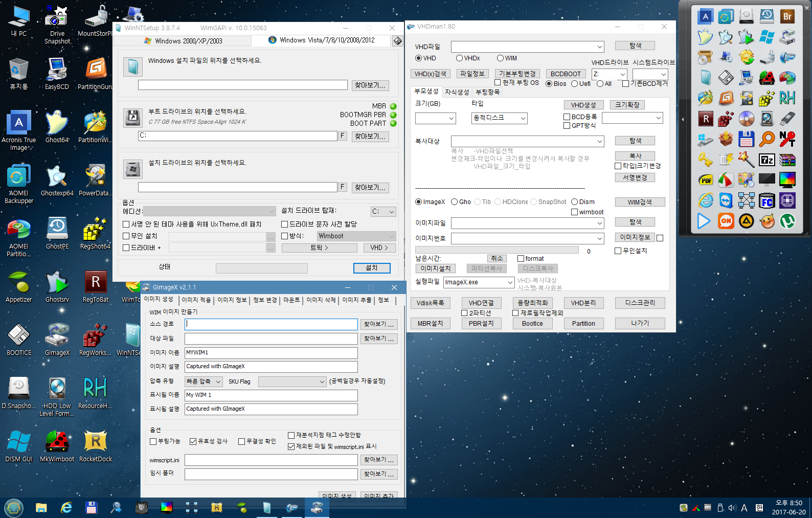Open the MkWimboot desktop icon
This screenshot has width=812, height=518.
click(57, 446)
